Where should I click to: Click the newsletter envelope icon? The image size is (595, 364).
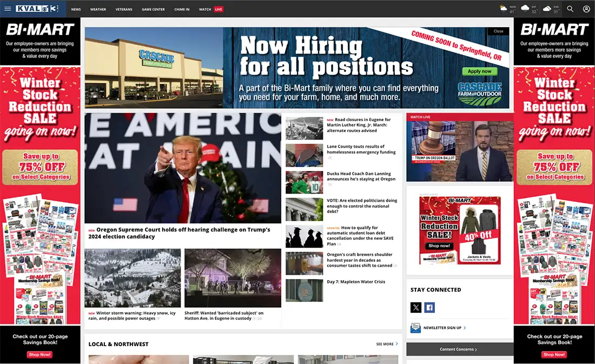pyautogui.click(x=415, y=328)
